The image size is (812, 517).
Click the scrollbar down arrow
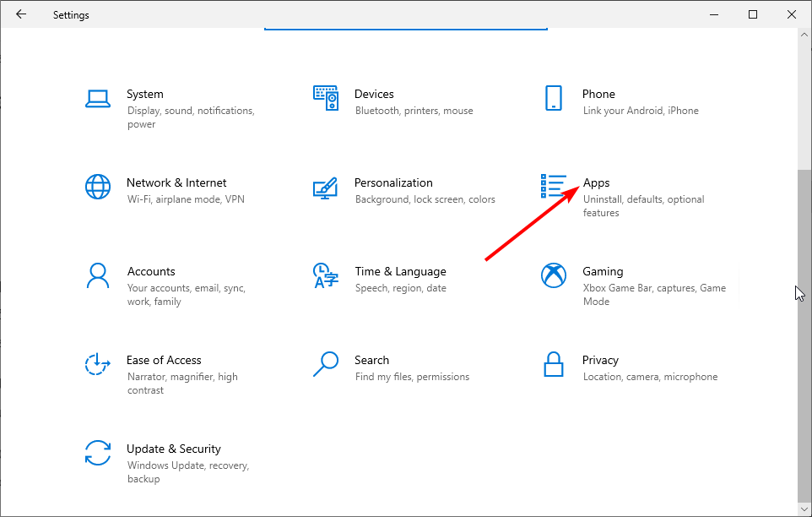804,509
